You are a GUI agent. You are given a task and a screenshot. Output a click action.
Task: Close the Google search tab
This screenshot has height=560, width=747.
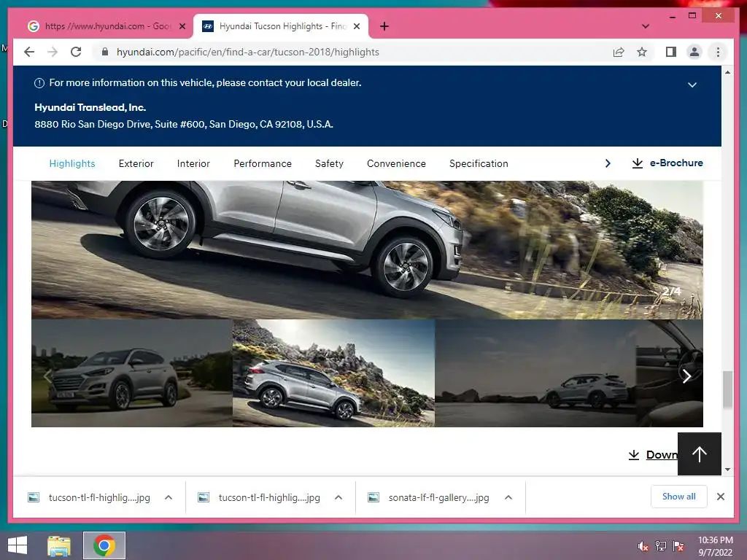(x=182, y=26)
